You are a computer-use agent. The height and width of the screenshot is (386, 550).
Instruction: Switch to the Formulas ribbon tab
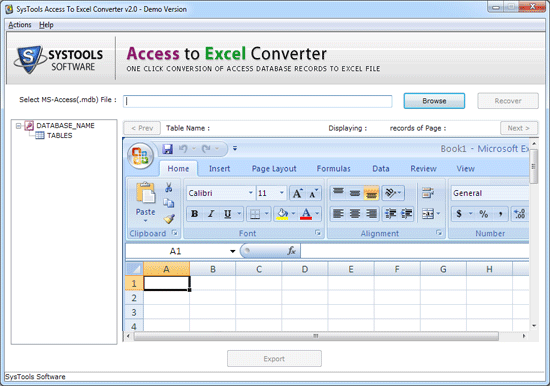pos(334,169)
